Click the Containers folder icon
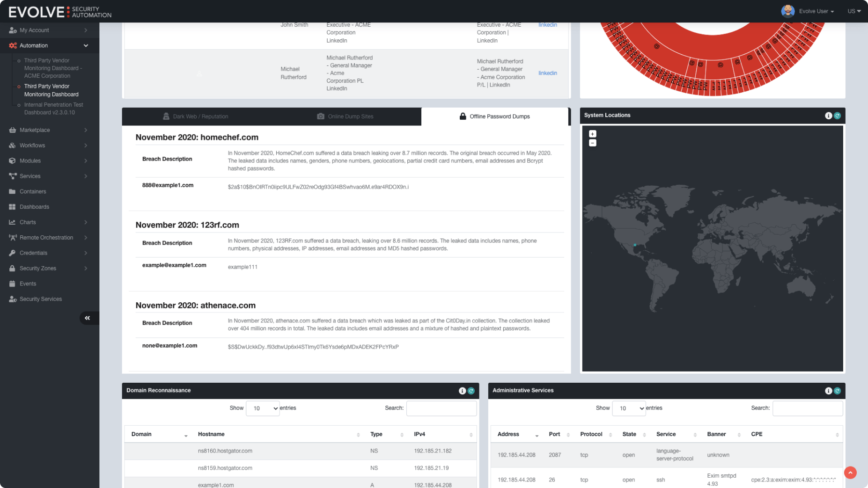The width and height of the screenshot is (868, 488). 13,191
